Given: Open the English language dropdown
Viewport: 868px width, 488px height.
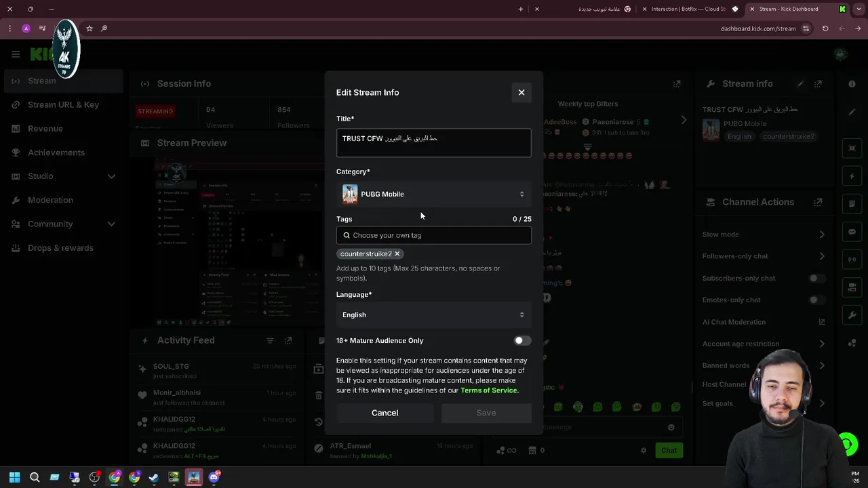Looking at the screenshot, I should tap(433, 314).
